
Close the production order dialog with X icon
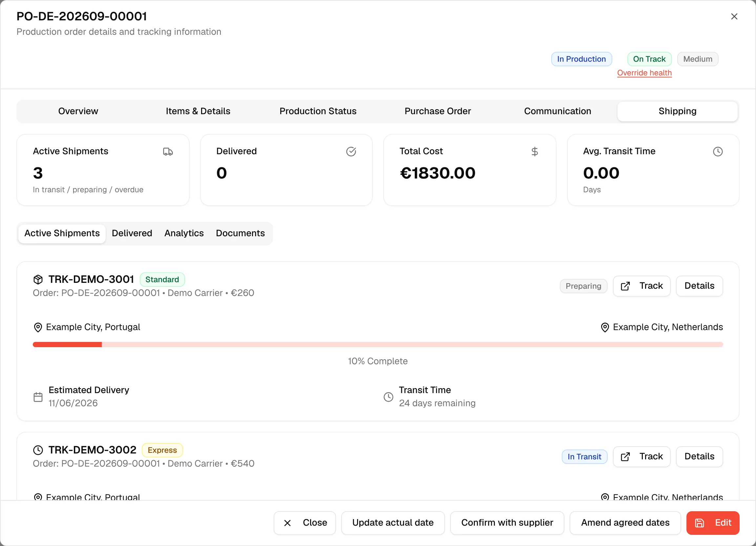tap(734, 16)
